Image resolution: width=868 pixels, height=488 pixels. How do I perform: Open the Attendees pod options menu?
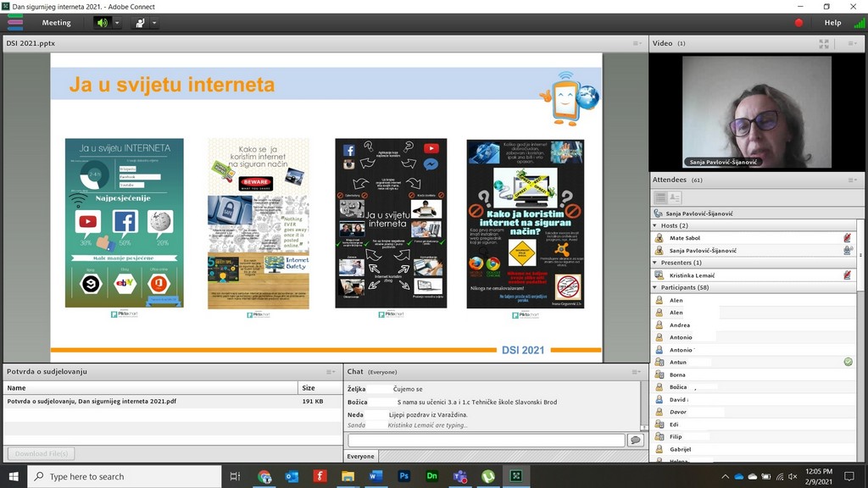tap(853, 180)
